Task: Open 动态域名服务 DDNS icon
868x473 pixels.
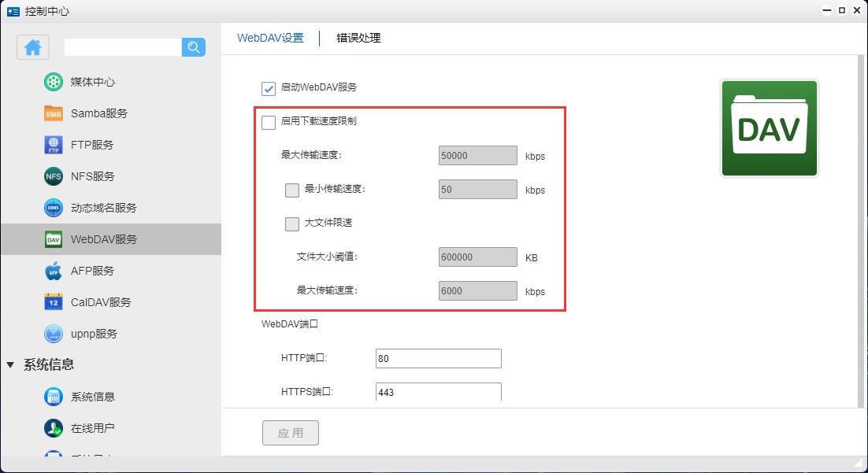Action: (x=54, y=208)
